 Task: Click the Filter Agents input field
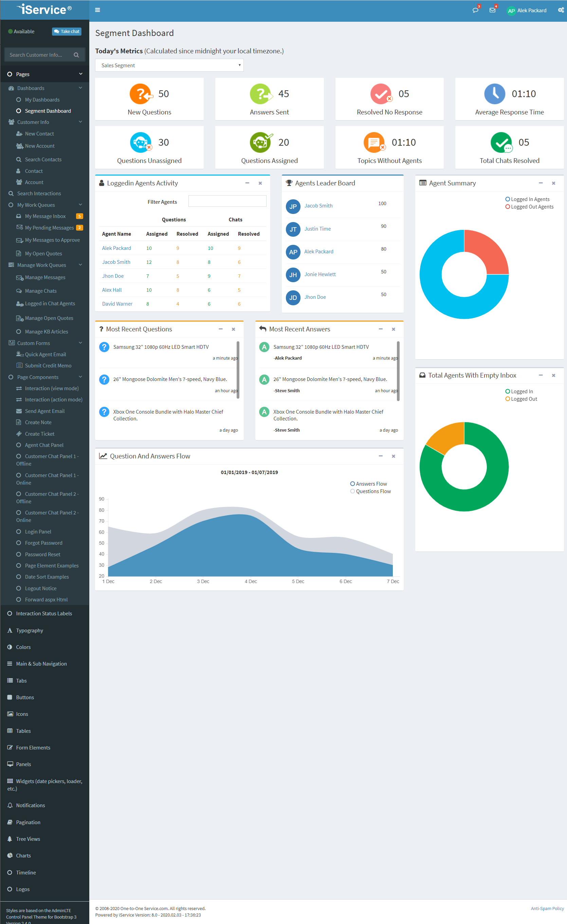[227, 201]
